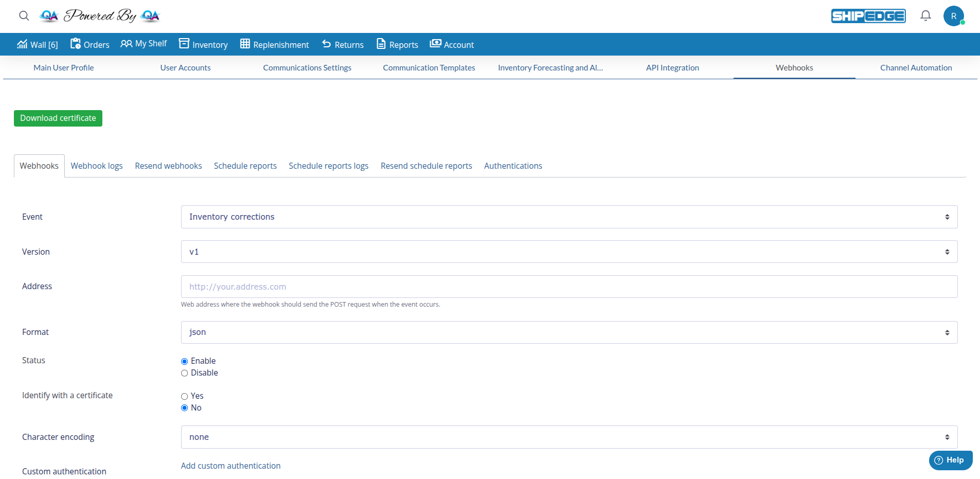
Task: Open the Reports section icon
Action: tap(381, 44)
